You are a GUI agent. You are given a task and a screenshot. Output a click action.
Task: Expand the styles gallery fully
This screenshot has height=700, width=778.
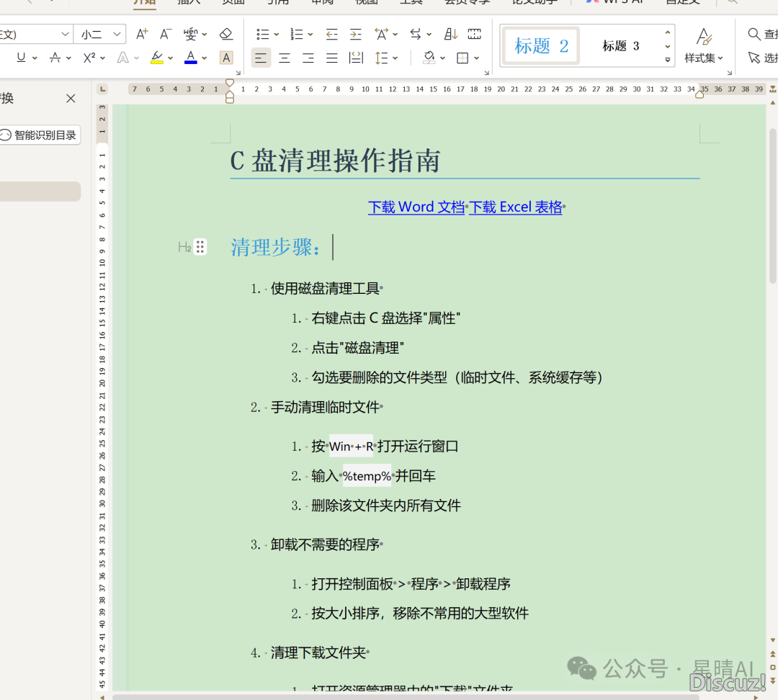(x=668, y=60)
